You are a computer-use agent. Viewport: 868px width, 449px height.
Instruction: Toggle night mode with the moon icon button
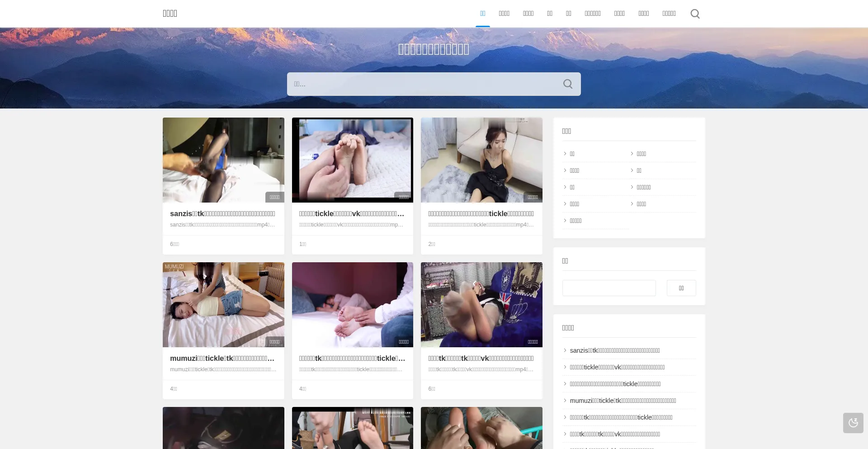[853, 423]
